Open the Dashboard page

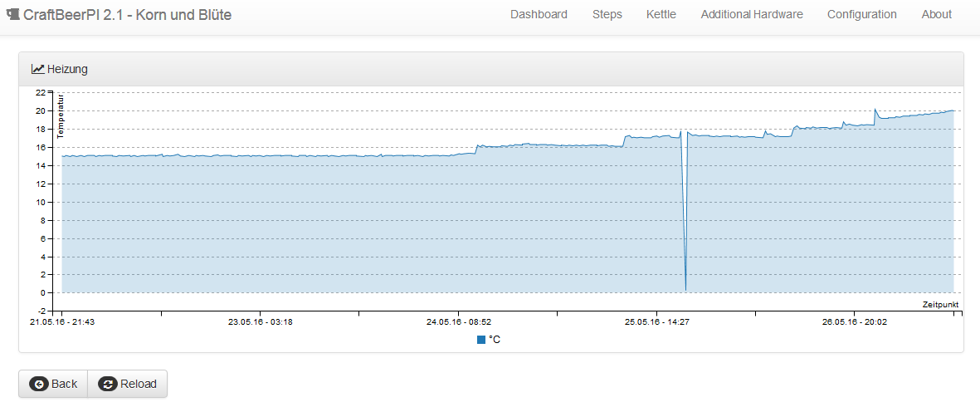(x=539, y=14)
